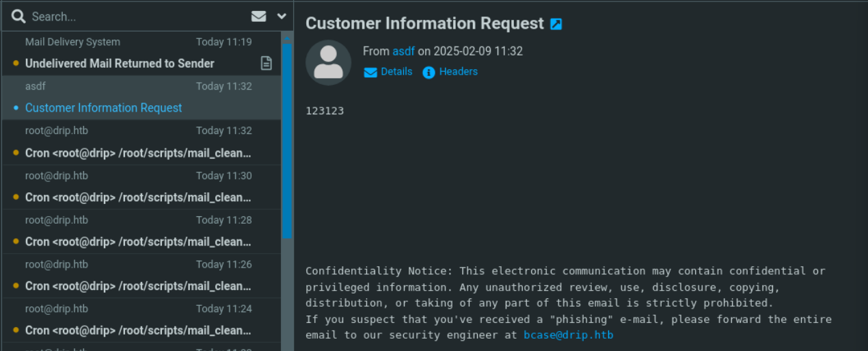
Task: Expand the search options chevron
Action: (282, 16)
